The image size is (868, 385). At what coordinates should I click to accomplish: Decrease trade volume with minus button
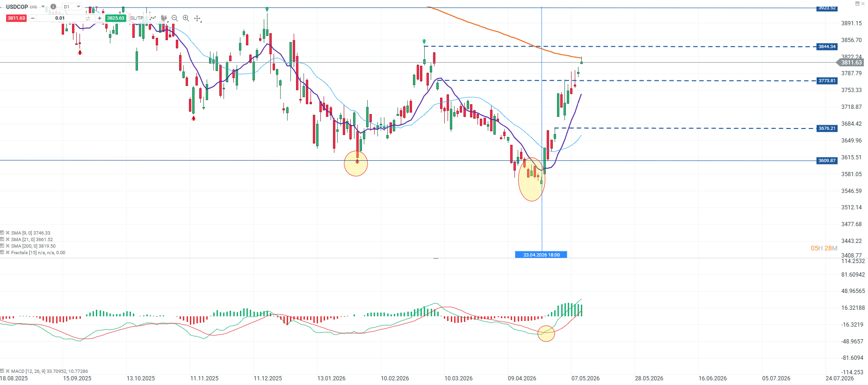tap(32, 18)
